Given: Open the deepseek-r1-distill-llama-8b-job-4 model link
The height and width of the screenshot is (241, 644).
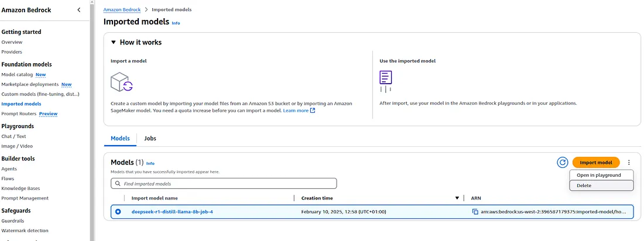Looking at the screenshot, I should pyautogui.click(x=172, y=212).
